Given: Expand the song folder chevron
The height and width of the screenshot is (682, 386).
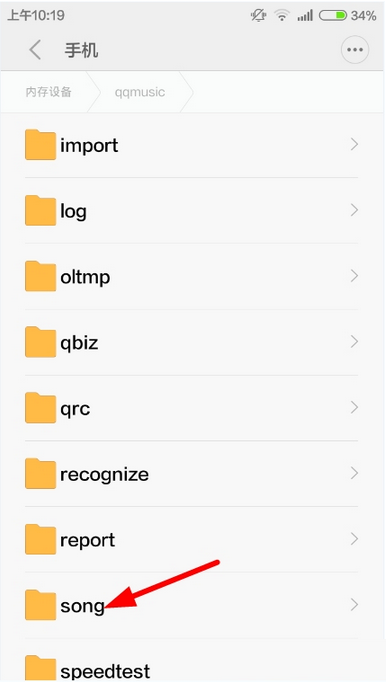Looking at the screenshot, I should (354, 605).
